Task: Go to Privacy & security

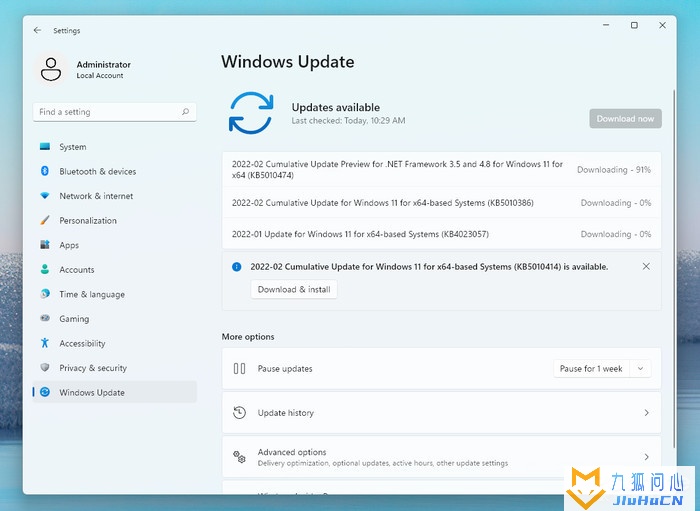Action: tap(115, 368)
